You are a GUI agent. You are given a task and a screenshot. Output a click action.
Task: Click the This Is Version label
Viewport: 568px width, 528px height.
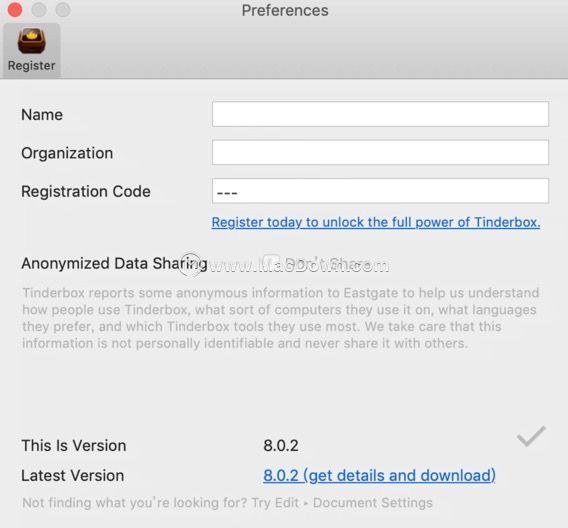[x=74, y=445]
